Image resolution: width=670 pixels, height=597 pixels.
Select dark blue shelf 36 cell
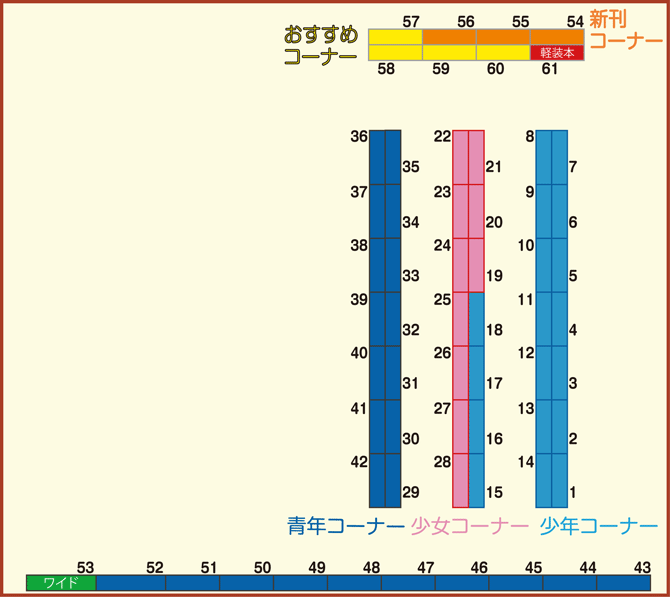(x=377, y=157)
